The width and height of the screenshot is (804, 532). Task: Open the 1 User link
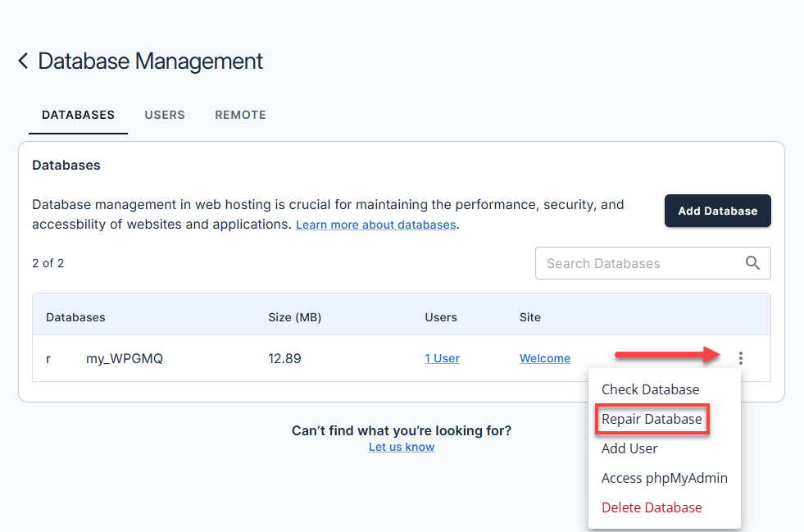tap(442, 358)
